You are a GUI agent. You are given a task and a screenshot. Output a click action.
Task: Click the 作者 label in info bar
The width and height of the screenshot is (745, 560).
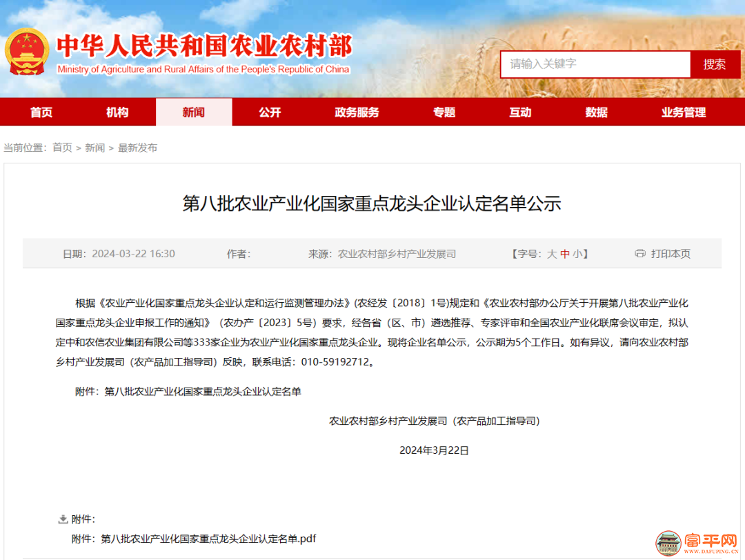pyautogui.click(x=239, y=254)
